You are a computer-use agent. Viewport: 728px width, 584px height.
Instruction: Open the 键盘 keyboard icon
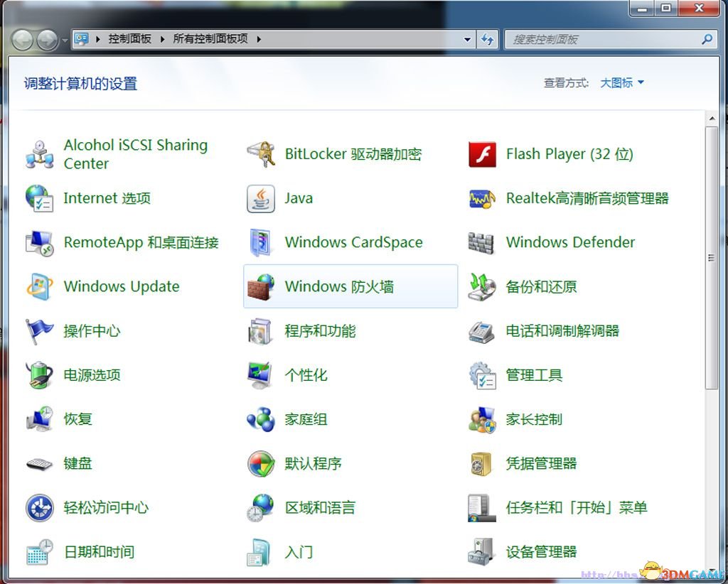click(x=40, y=463)
